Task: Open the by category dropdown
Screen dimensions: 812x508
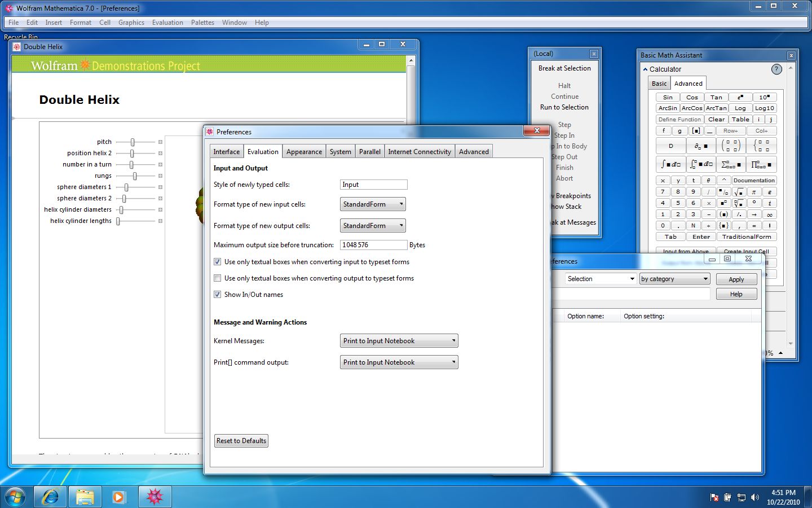Action: pos(674,279)
